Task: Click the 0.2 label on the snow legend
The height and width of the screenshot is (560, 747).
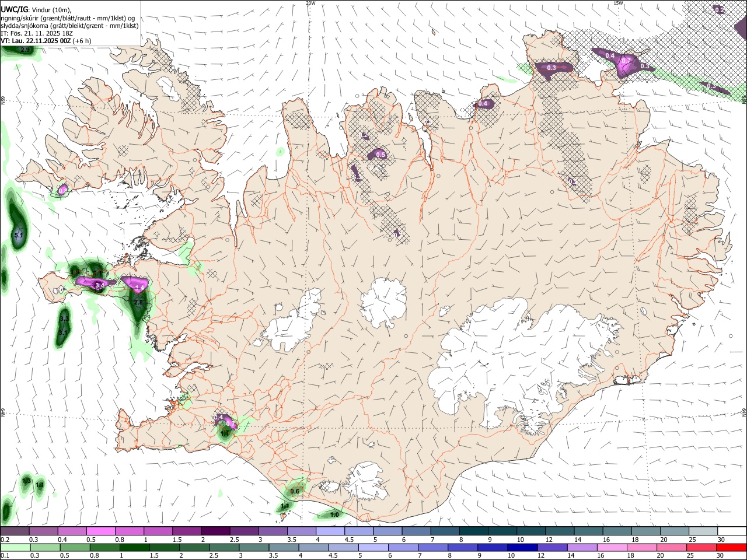Action: pos(5,539)
